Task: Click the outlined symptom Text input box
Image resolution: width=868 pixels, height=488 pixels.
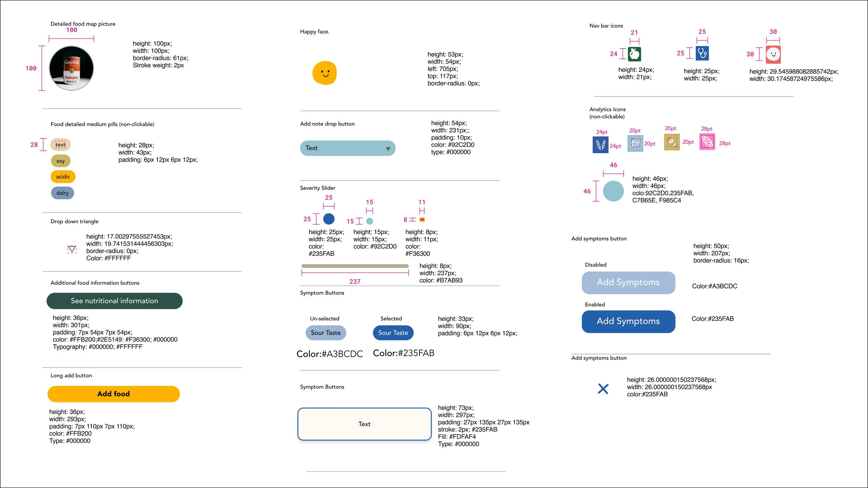Action: (364, 424)
